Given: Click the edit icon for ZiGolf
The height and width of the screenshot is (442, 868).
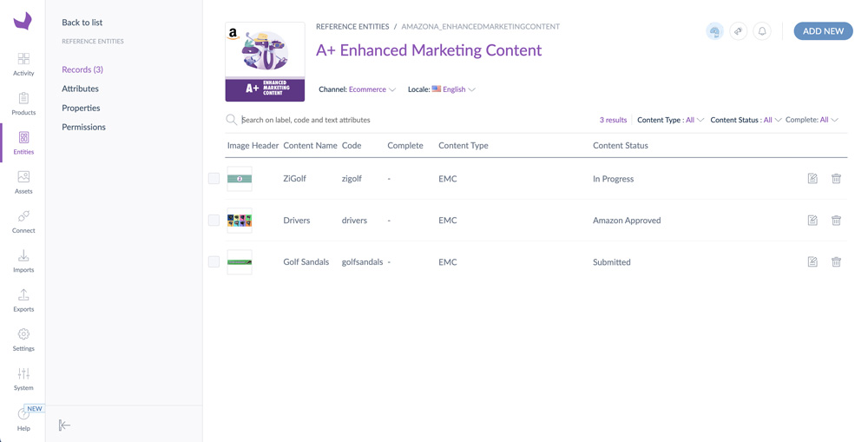Looking at the screenshot, I should [x=812, y=178].
